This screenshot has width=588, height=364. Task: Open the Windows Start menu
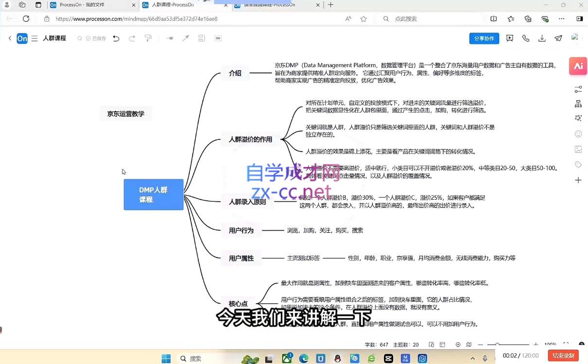tap(166, 359)
